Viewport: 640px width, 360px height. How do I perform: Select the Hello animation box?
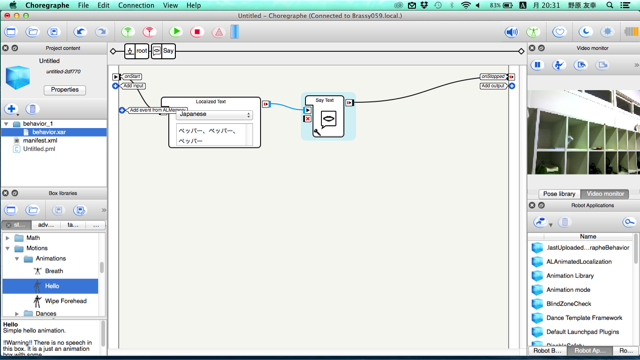click(x=50, y=286)
